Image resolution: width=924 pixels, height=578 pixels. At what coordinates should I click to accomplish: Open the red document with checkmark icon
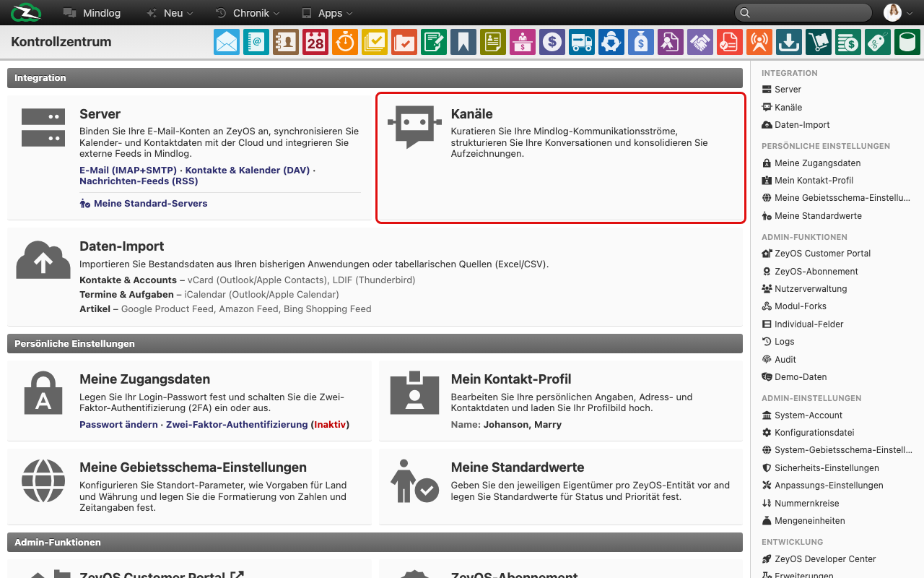click(x=730, y=42)
